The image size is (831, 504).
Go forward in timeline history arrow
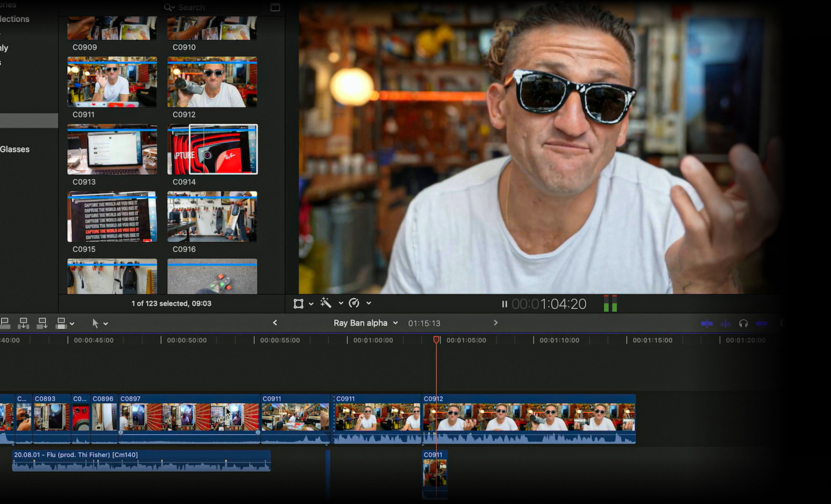[x=495, y=322]
